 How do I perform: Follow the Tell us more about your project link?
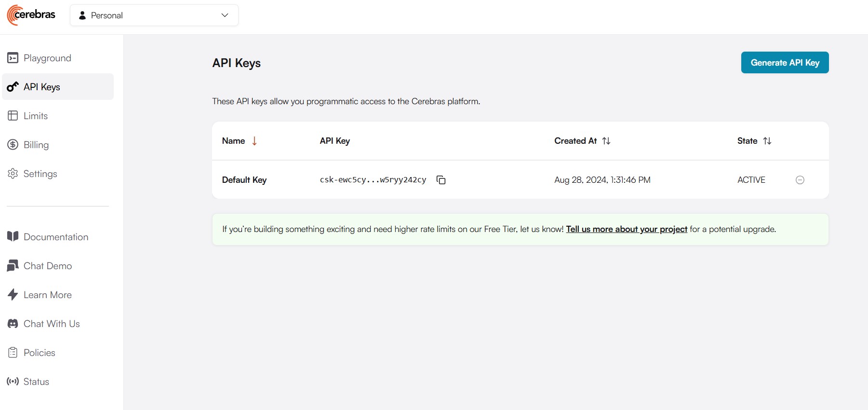tap(626, 229)
